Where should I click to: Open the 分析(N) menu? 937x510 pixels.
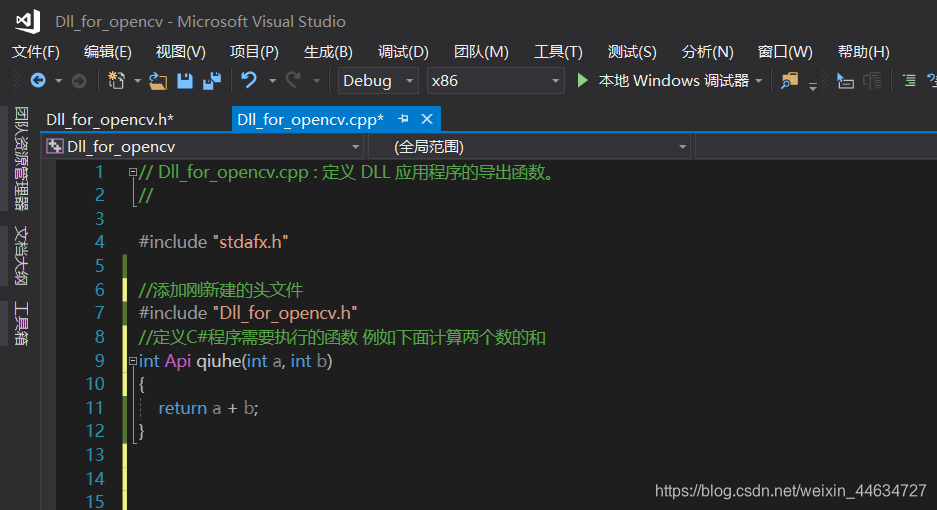tap(708, 52)
